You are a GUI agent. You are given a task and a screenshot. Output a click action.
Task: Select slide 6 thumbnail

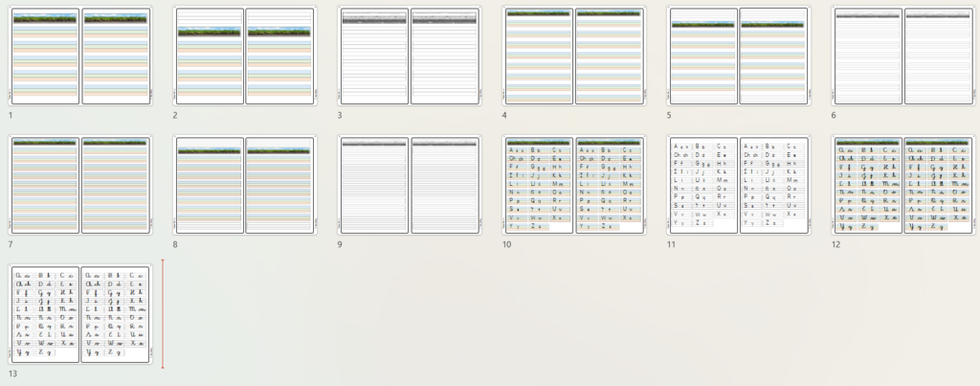[903, 56]
